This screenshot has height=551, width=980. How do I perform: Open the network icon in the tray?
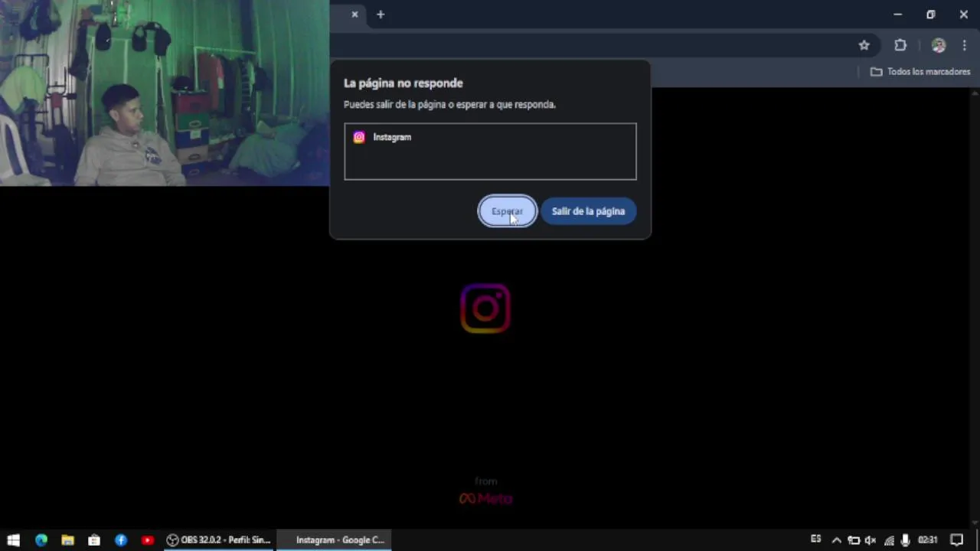[889, 540]
